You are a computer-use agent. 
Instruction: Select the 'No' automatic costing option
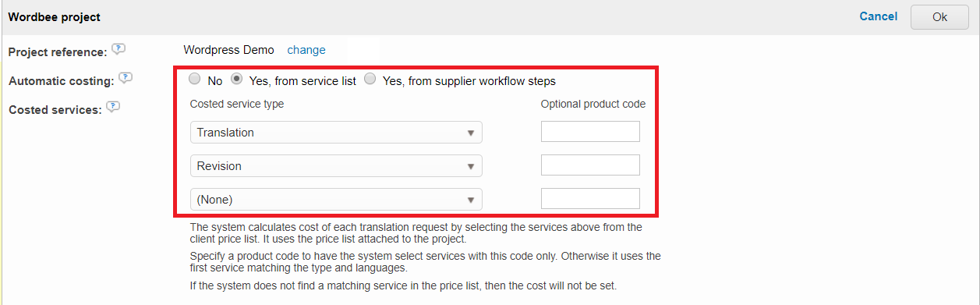pos(195,79)
